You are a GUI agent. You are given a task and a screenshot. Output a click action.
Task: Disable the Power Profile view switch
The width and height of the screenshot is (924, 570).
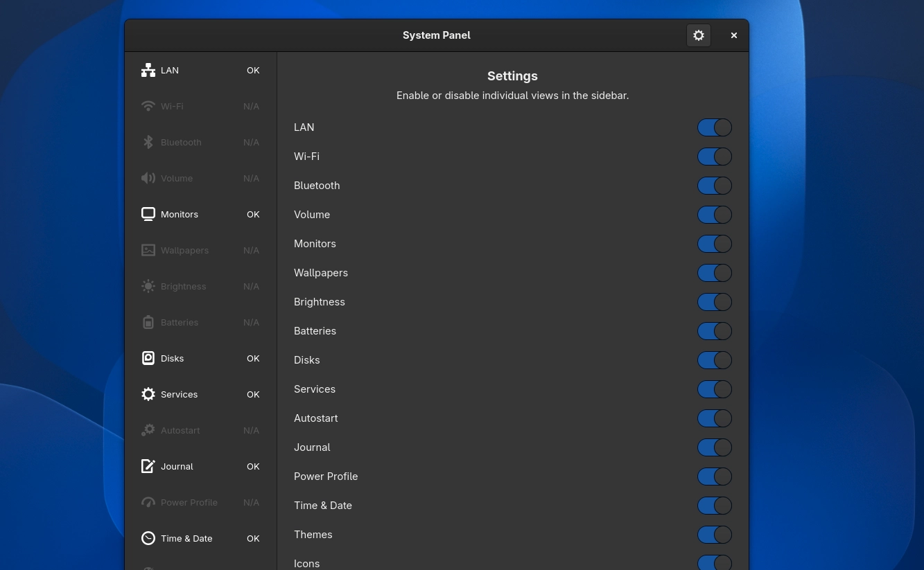pyautogui.click(x=715, y=477)
